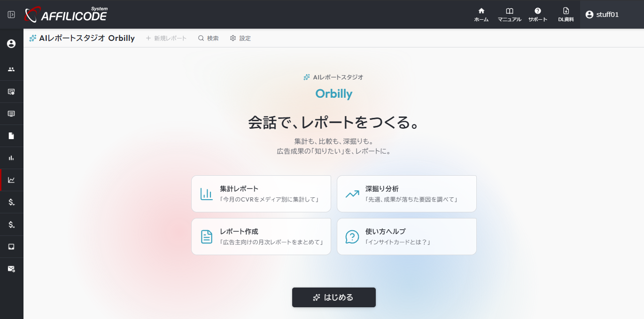Click example 「今月のCVRをメディア別に集計して」
The height and width of the screenshot is (319, 644).
pos(270,199)
